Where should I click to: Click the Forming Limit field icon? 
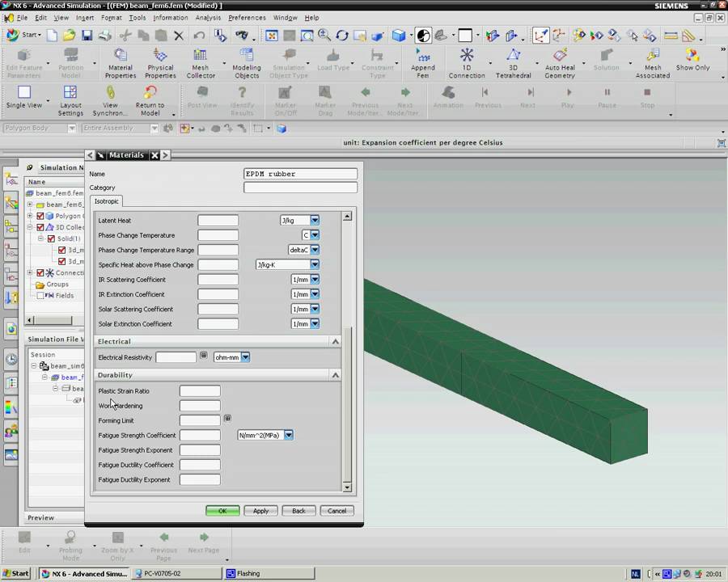pyautogui.click(x=227, y=419)
